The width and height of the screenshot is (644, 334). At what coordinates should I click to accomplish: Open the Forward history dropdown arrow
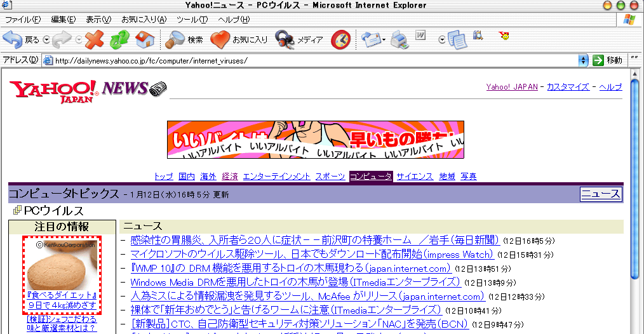point(79,40)
